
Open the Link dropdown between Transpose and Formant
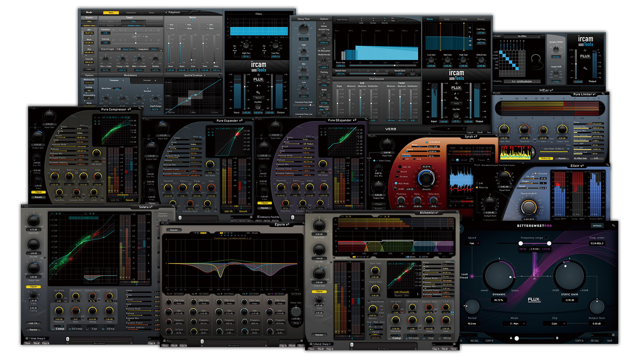[x=136, y=37]
